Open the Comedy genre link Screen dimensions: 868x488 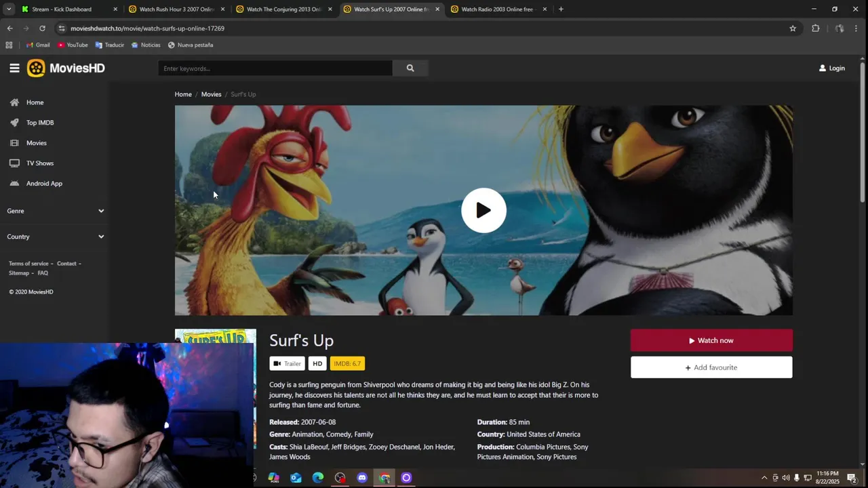coord(338,434)
